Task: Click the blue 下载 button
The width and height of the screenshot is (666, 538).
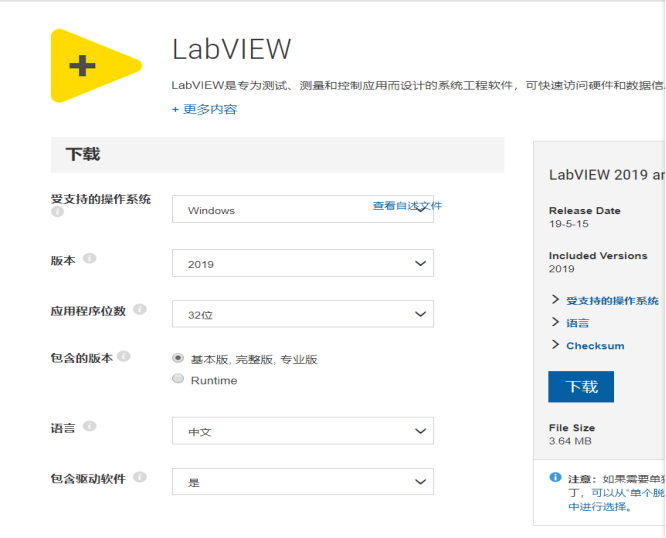Action: 581,387
